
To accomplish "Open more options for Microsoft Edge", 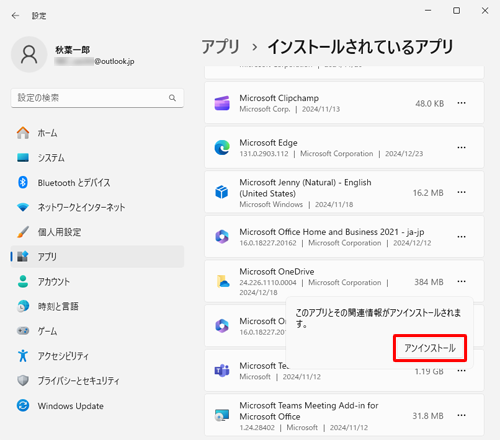I will tap(461, 147).
